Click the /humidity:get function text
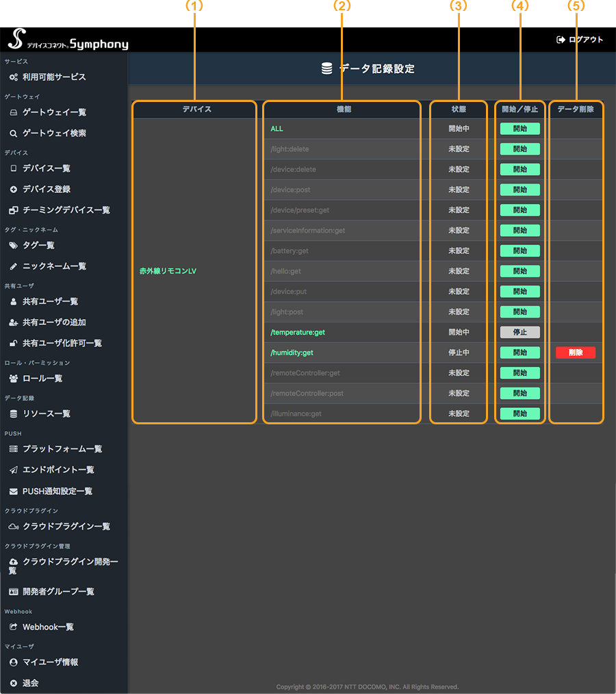 click(x=292, y=352)
